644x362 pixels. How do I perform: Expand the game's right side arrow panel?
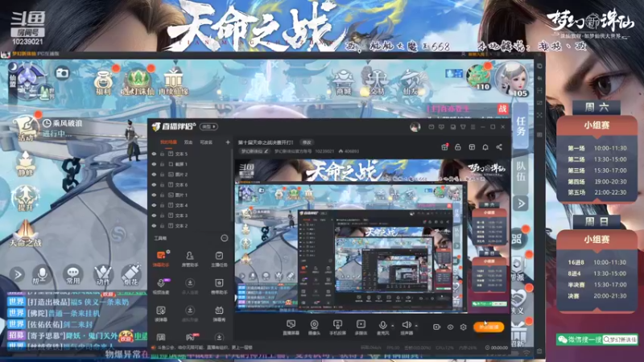pos(521,204)
